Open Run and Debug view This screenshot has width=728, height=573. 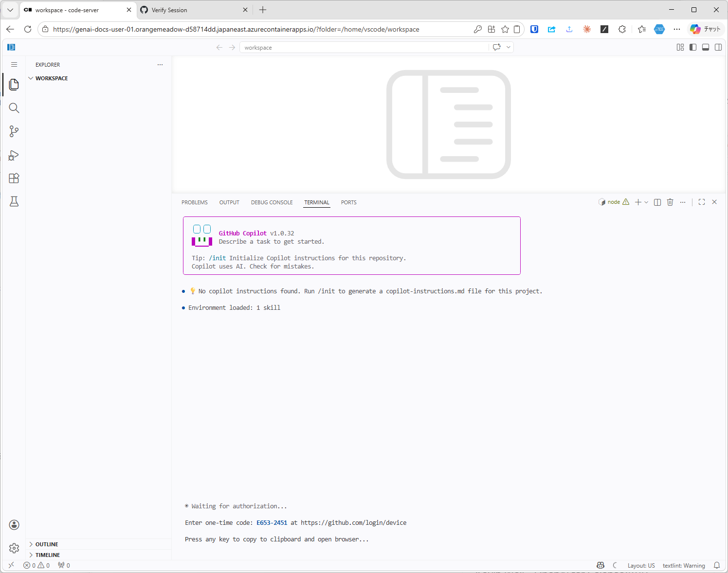point(14,155)
